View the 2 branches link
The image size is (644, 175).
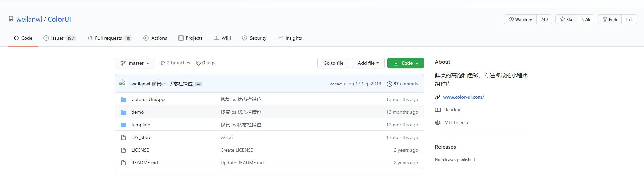coord(175,63)
